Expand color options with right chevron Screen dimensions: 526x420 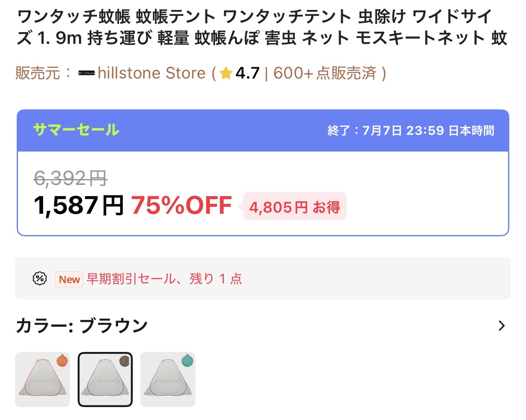click(x=502, y=326)
